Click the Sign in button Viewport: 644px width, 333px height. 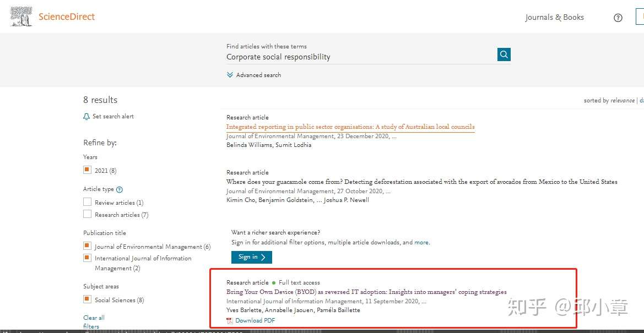point(251,257)
